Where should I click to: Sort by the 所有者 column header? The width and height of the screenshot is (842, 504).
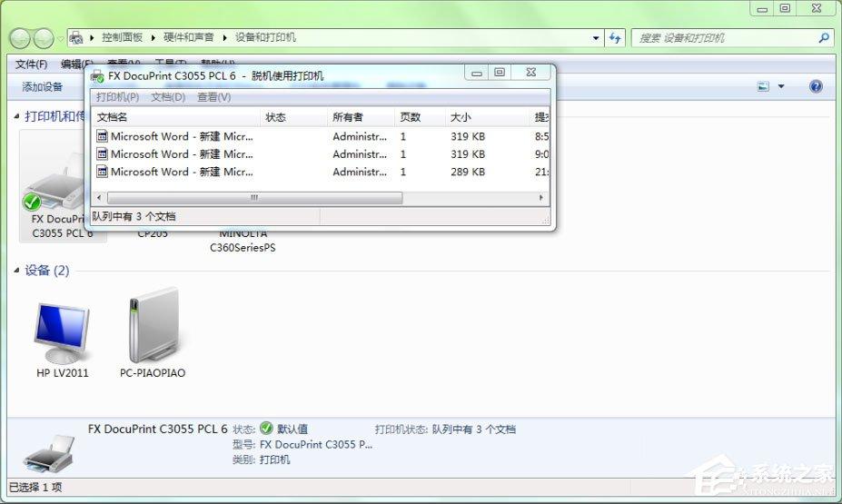[361, 117]
